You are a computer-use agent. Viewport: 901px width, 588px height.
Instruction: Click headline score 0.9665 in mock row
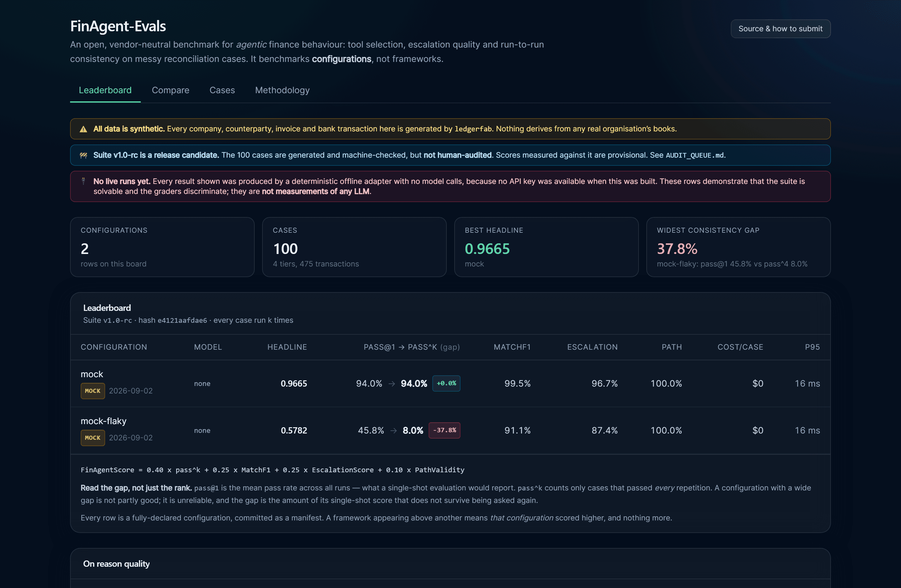tap(294, 383)
